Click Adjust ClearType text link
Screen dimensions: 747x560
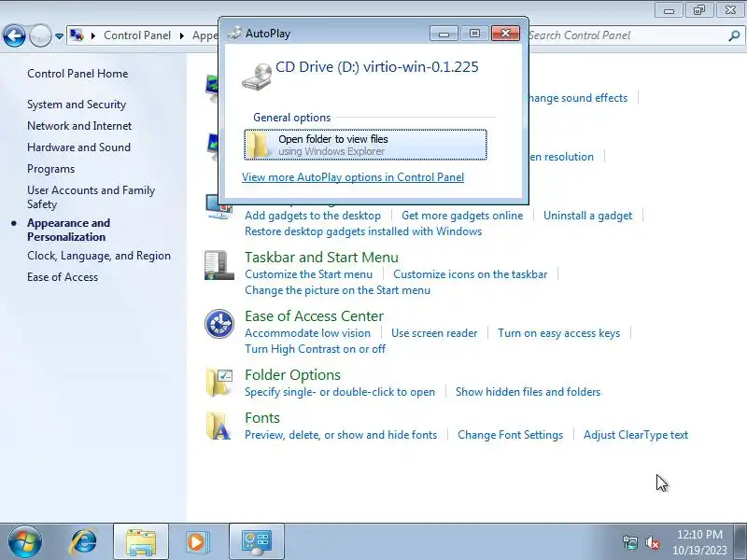[636, 435]
